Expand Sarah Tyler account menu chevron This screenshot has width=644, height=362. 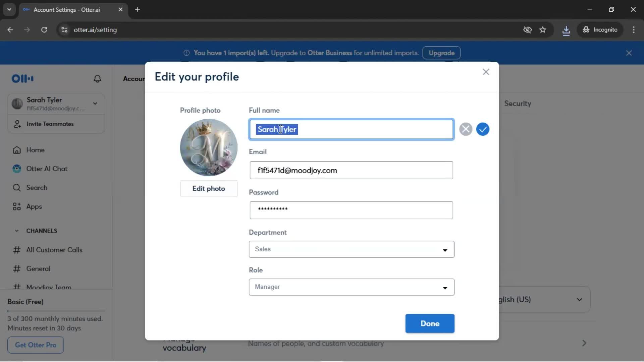pyautogui.click(x=95, y=103)
